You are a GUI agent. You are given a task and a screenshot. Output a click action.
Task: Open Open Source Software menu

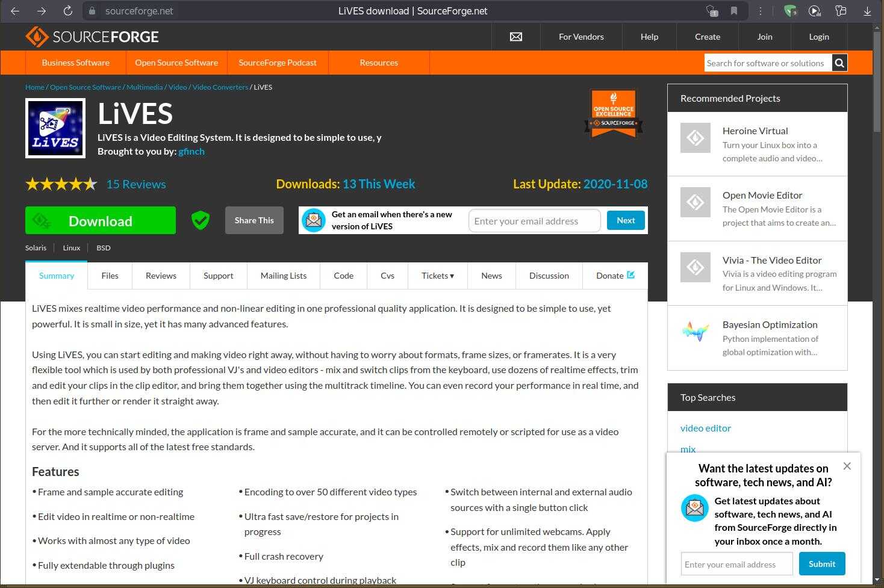(x=176, y=63)
